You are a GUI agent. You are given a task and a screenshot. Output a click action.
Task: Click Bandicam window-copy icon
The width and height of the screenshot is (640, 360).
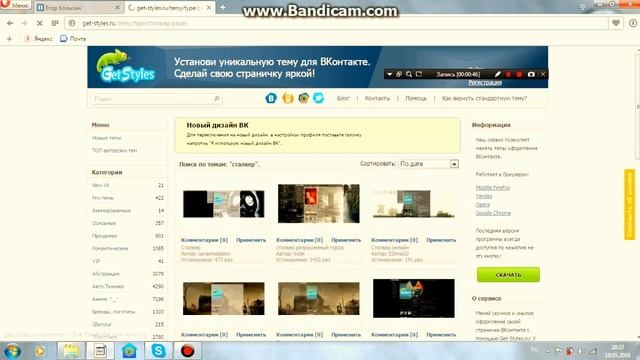click(399, 74)
